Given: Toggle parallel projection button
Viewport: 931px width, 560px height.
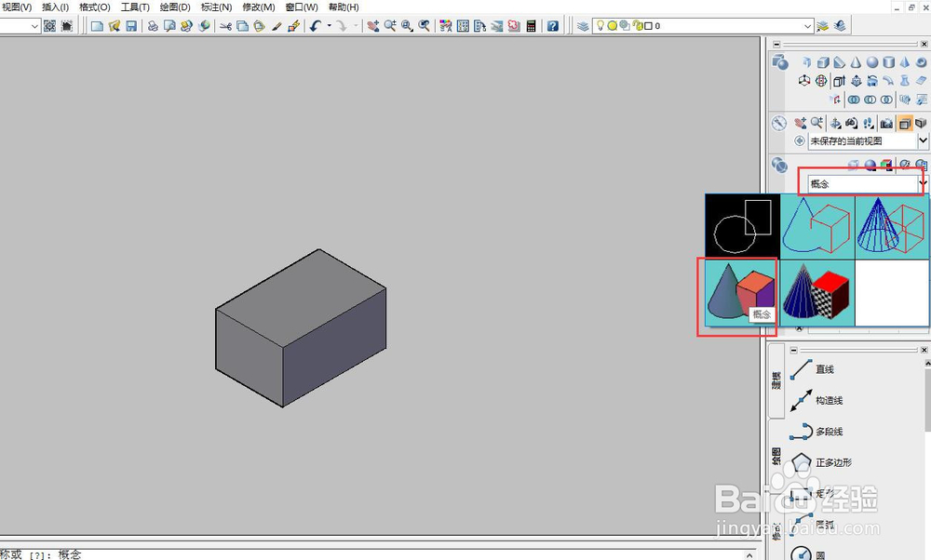Looking at the screenshot, I should tap(904, 124).
